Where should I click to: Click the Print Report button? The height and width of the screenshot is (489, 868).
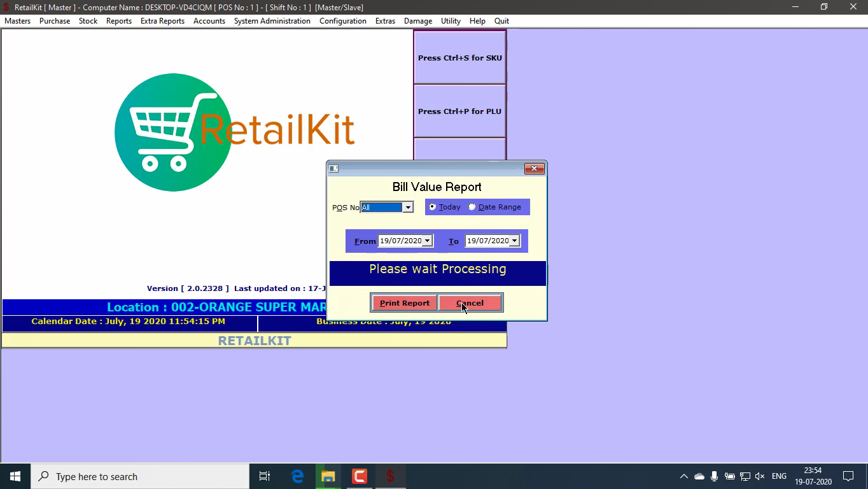tap(404, 303)
